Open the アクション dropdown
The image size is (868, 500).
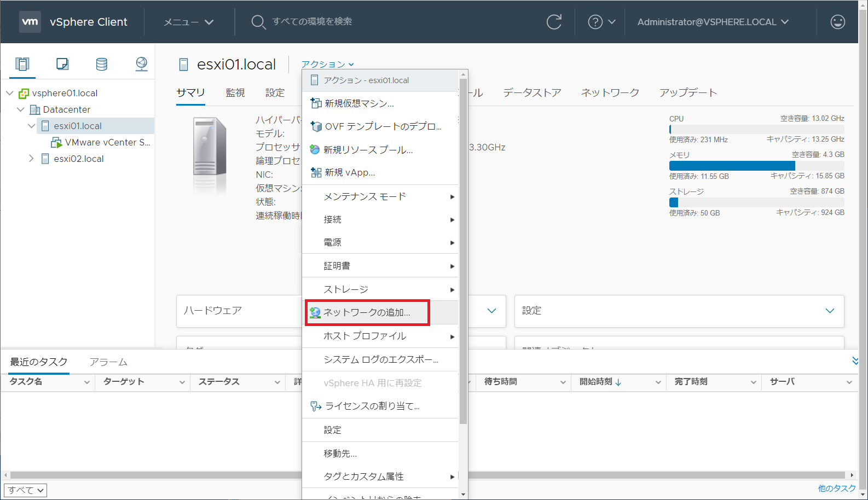click(x=327, y=65)
